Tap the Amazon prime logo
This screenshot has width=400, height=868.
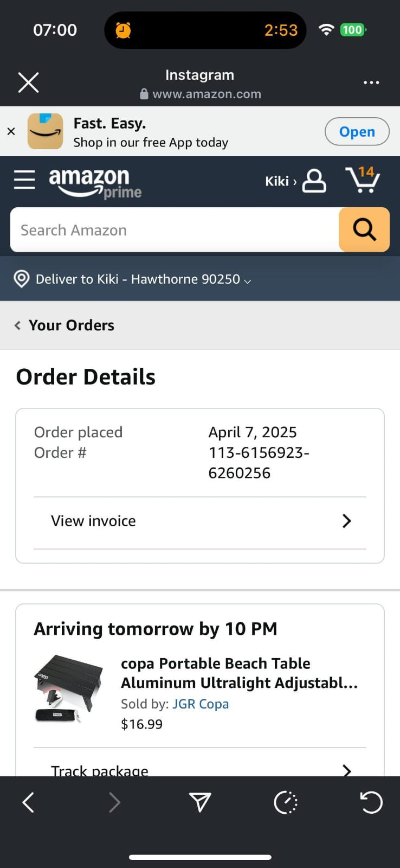click(95, 182)
